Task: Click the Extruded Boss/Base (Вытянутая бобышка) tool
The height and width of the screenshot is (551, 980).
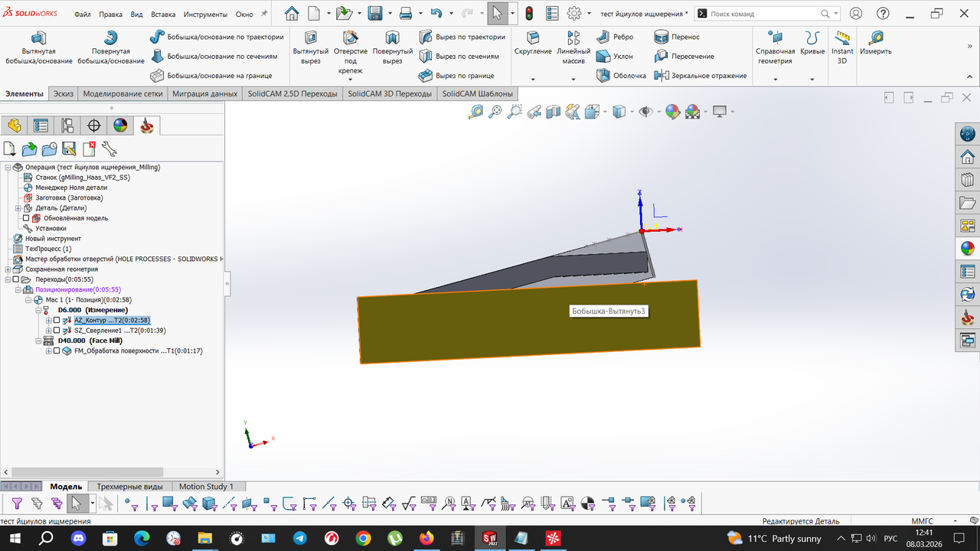Action: [38, 47]
